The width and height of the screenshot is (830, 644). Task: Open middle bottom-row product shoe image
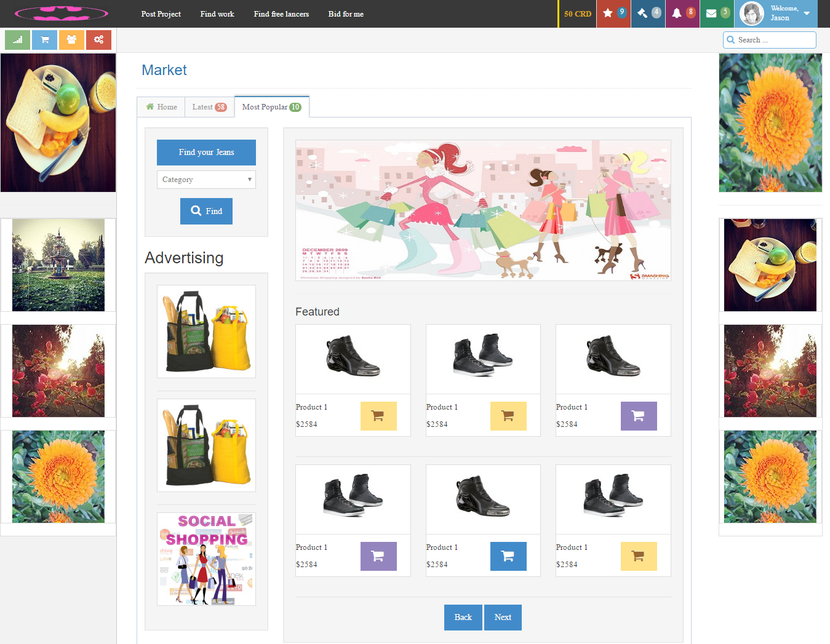[483, 499]
